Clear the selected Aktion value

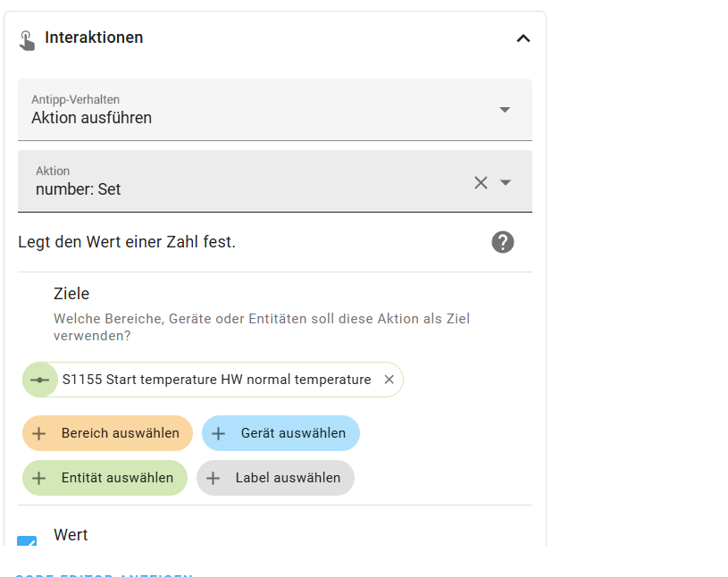481,182
